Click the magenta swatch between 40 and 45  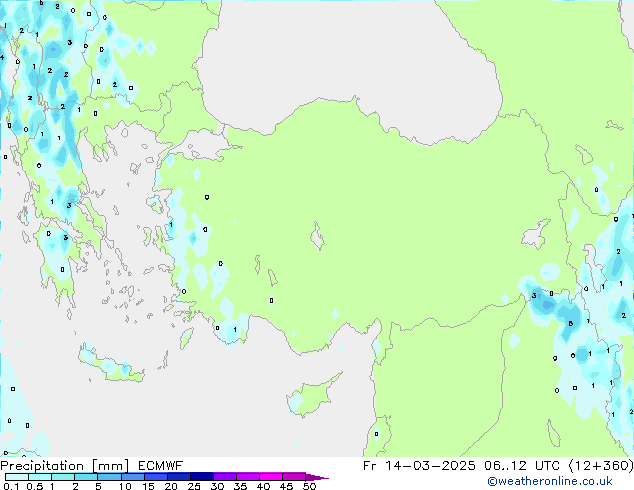pos(271,477)
